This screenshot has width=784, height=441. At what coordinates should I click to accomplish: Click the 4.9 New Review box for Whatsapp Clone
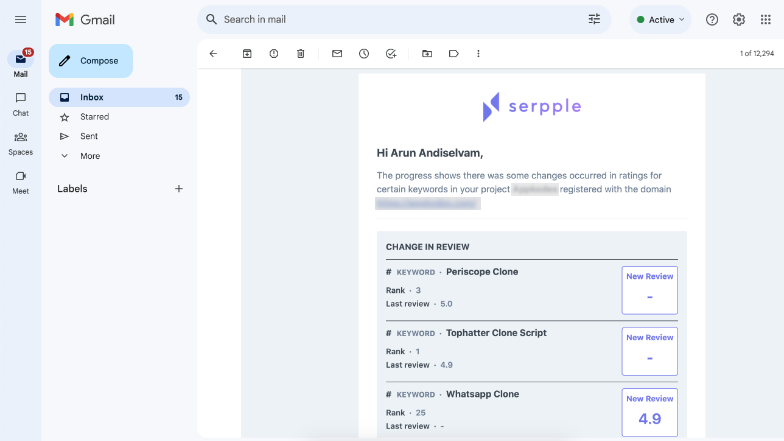650,412
